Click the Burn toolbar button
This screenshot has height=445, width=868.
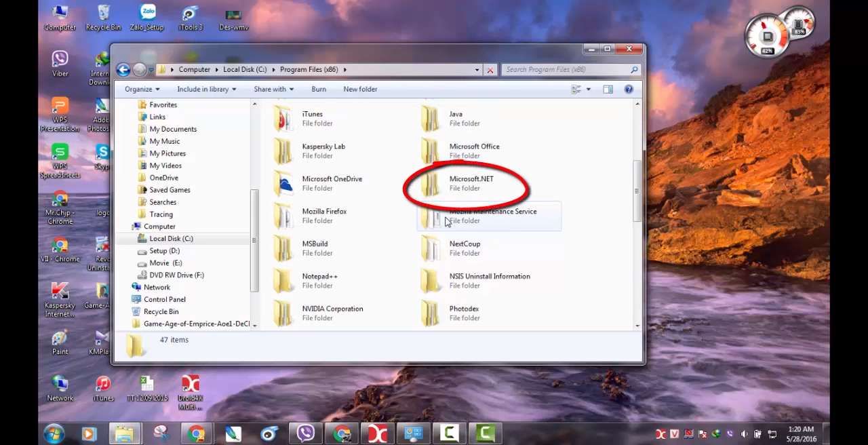coord(319,90)
